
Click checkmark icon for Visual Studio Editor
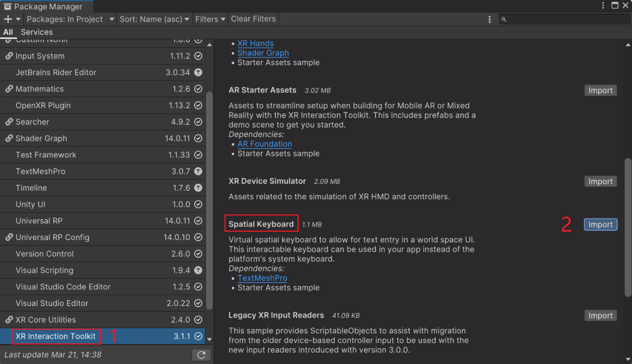click(198, 304)
